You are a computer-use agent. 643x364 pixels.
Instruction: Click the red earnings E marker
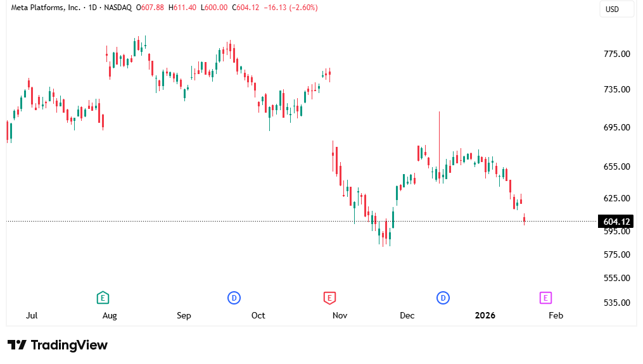pos(329,298)
